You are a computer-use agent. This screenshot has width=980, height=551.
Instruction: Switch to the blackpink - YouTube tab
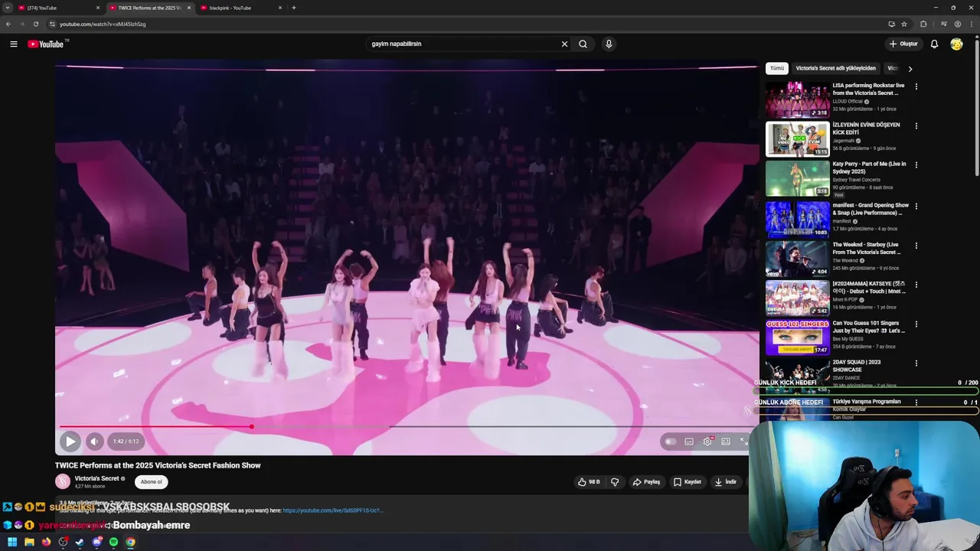pos(241,8)
